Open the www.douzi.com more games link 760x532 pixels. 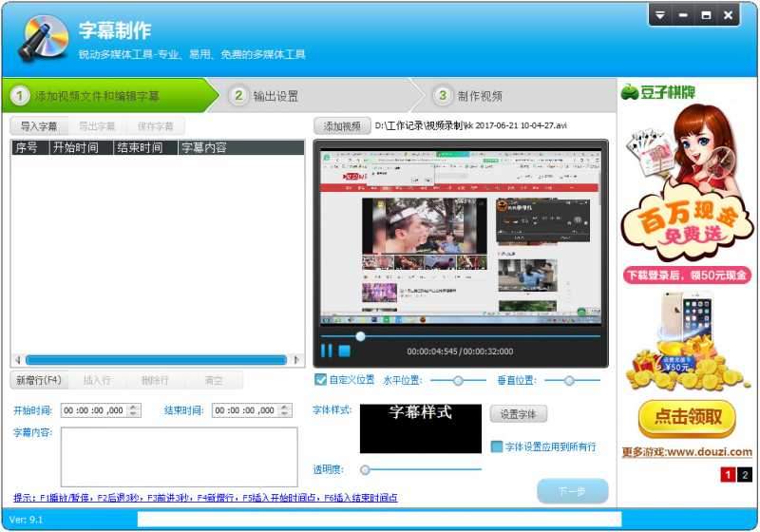click(x=687, y=451)
